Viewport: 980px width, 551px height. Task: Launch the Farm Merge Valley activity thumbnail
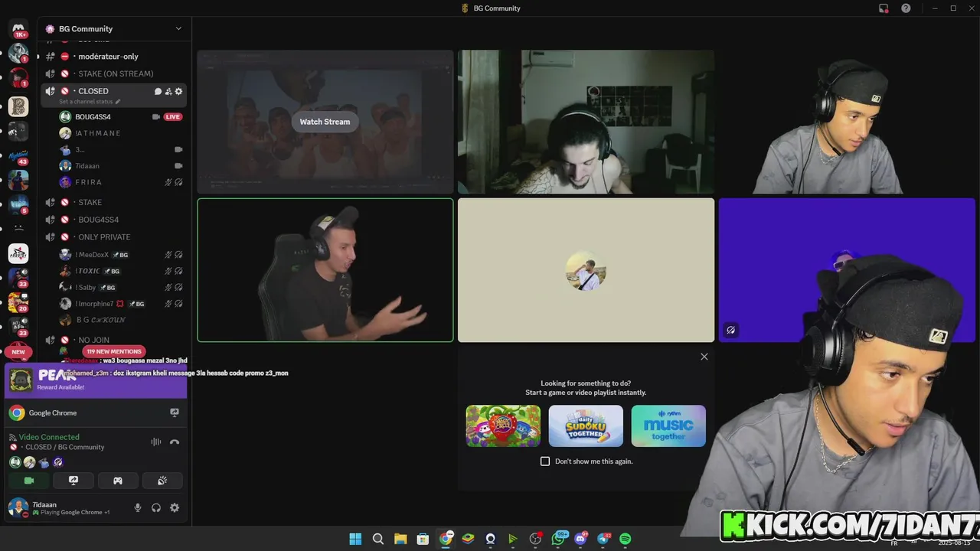pos(503,425)
